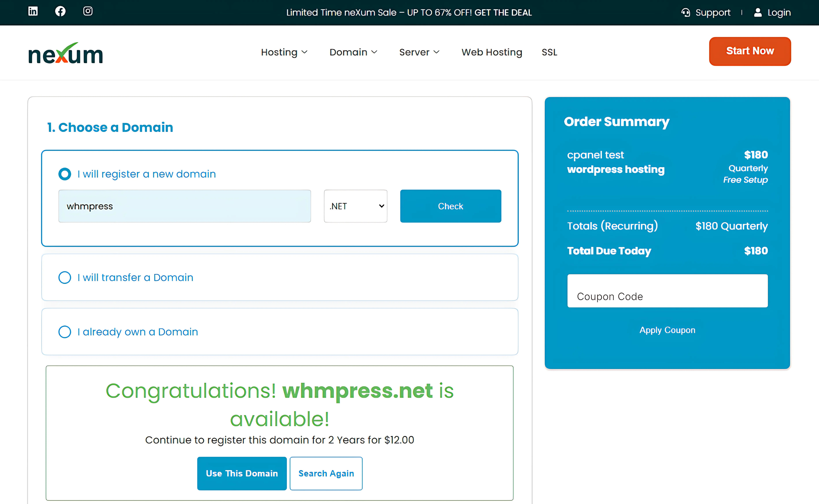
Task: Click the Start Now button
Action: pyautogui.click(x=750, y=51)
